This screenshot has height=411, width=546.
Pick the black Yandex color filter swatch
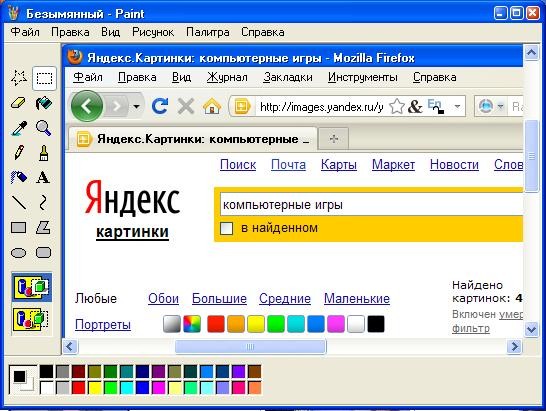click(x=376, y=324)
